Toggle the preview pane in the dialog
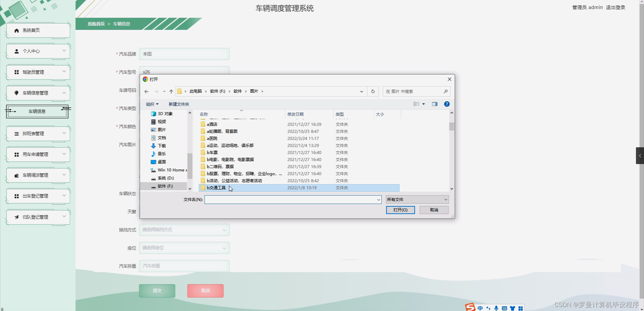 [434, 104]
